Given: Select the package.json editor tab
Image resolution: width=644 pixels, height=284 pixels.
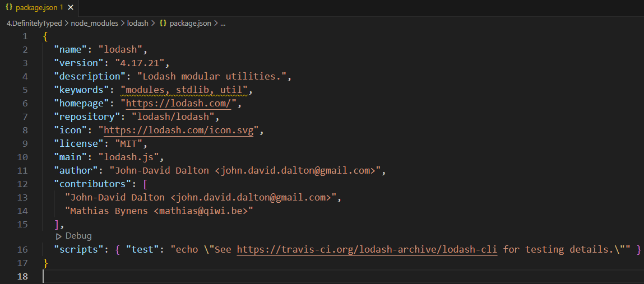Looking at the screenshot, I should pyautogui.click(x=39, y=8).
